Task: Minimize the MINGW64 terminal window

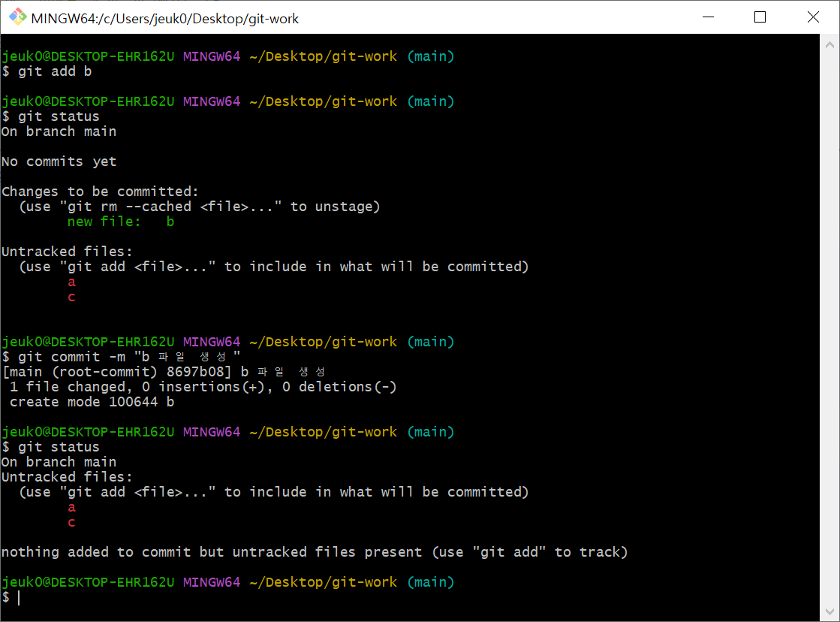Action: pyautogui.click(x=708, y=17)
